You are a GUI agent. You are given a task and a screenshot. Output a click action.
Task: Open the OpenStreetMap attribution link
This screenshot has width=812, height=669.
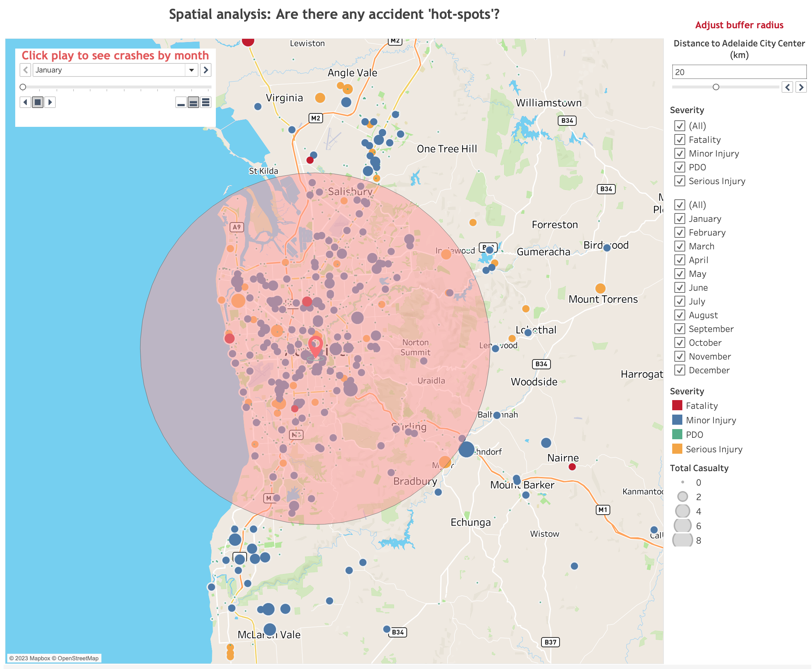coord(75,658)
